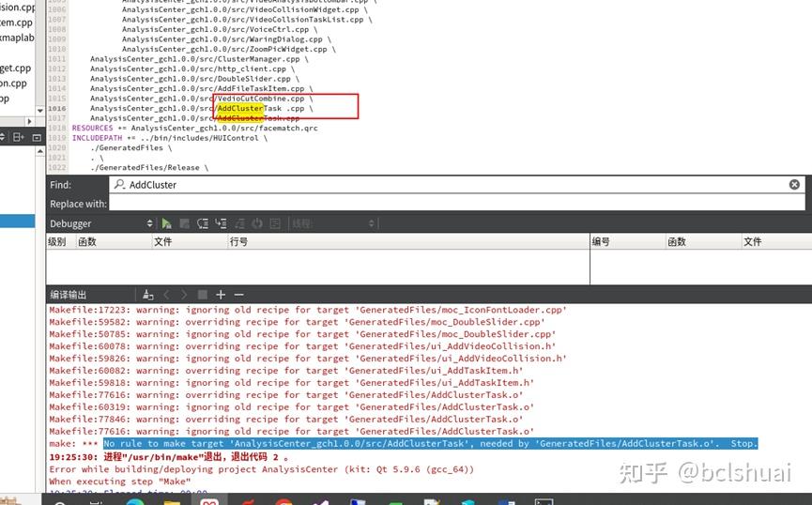Screen dimensions: 812x505
Task: Click the Find input containing AddCluster
Action: pos(458,184)
